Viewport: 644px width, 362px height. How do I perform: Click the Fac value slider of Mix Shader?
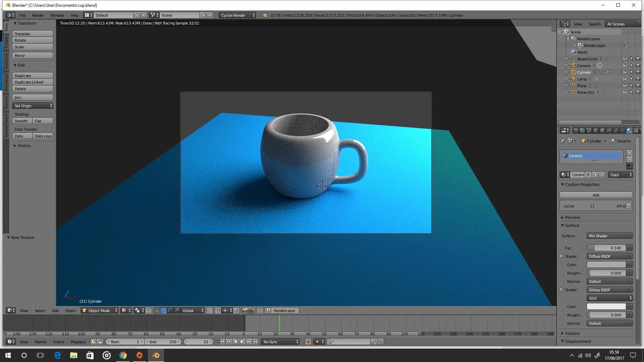pyautogui.click(x=606, y=248)
